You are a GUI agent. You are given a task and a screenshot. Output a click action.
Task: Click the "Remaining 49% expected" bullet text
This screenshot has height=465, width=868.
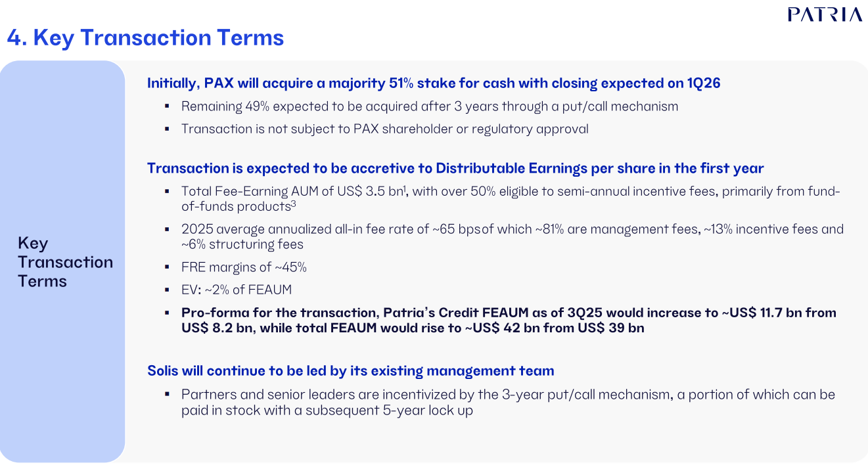coord(430,106)
